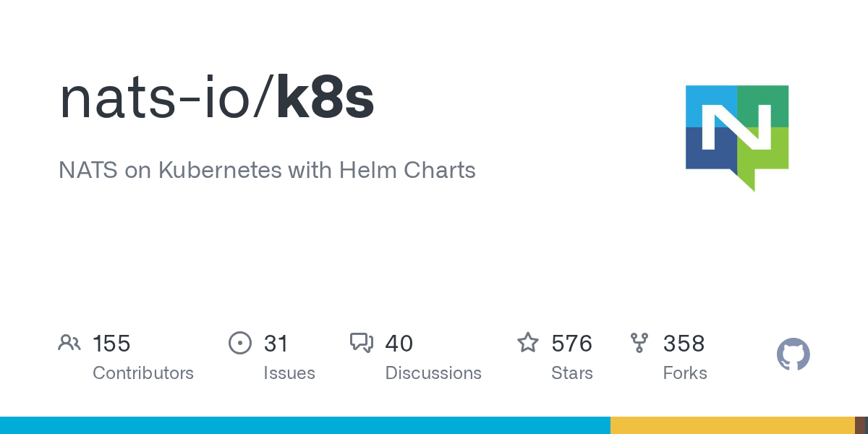Click the 31 issues count

[276, 344]
